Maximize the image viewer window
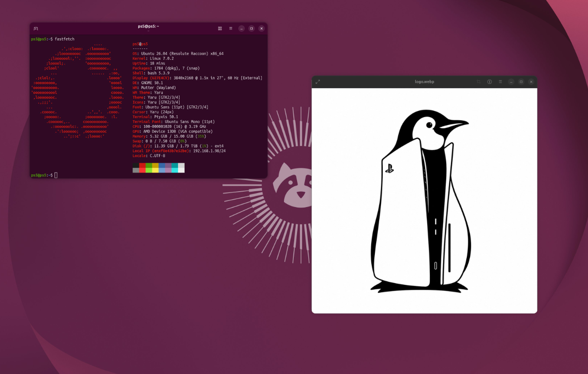 point(521,82)
